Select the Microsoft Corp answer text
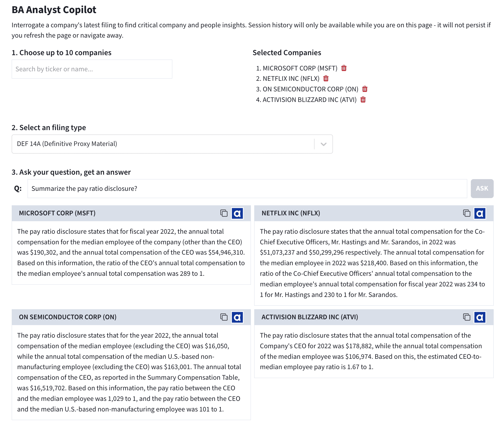The height and width of the screenshot is (424, 504). (x=131, y=252)
